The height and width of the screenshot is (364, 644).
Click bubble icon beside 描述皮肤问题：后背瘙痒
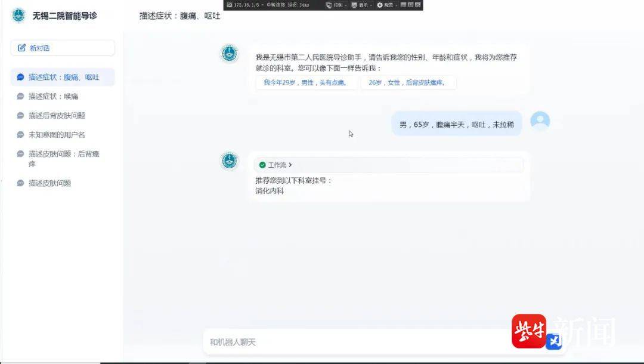(x=20, y=153)
